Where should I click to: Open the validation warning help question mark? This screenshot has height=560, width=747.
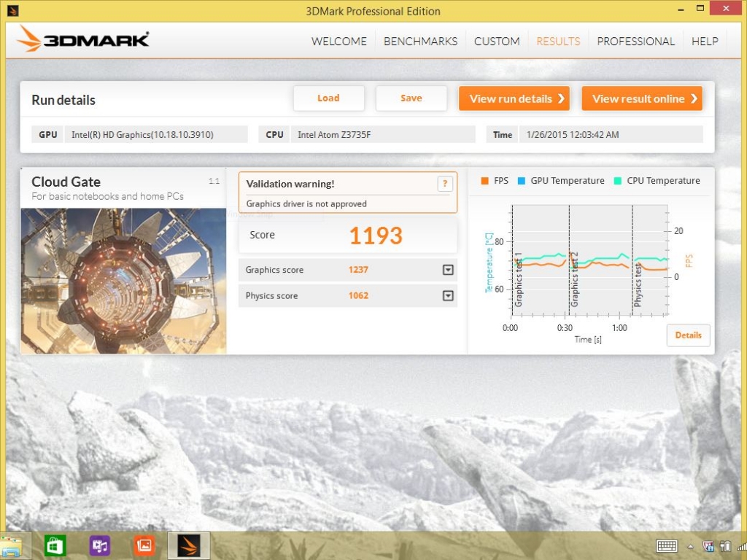(x=444, y=184)
